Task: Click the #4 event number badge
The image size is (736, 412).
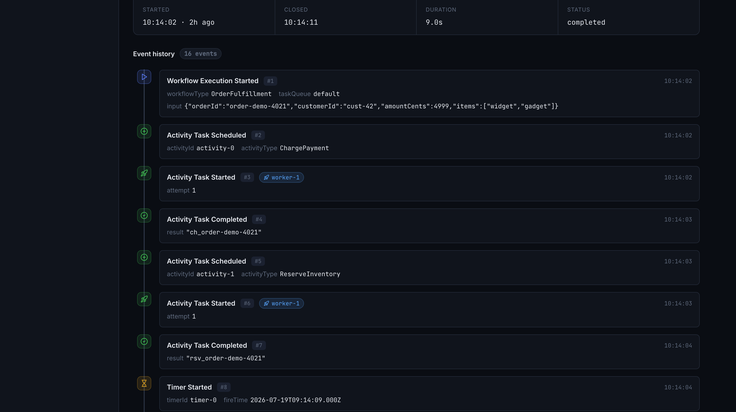Action: click(259, 219)
